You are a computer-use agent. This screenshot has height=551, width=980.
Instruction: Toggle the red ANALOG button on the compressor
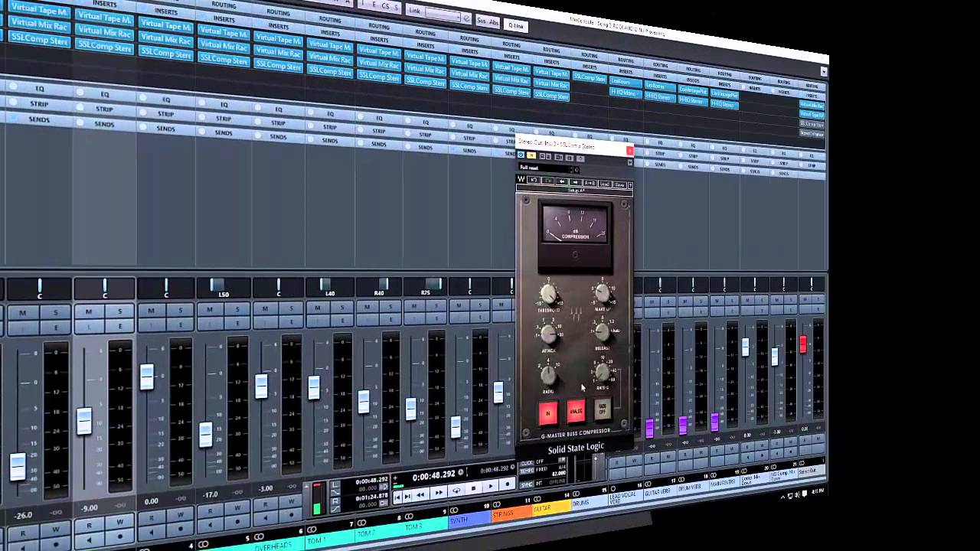pyautogui.click(x=576, y=412)
